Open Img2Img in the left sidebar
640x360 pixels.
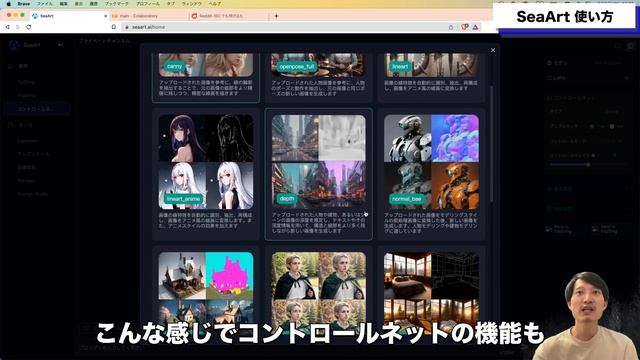27,96
